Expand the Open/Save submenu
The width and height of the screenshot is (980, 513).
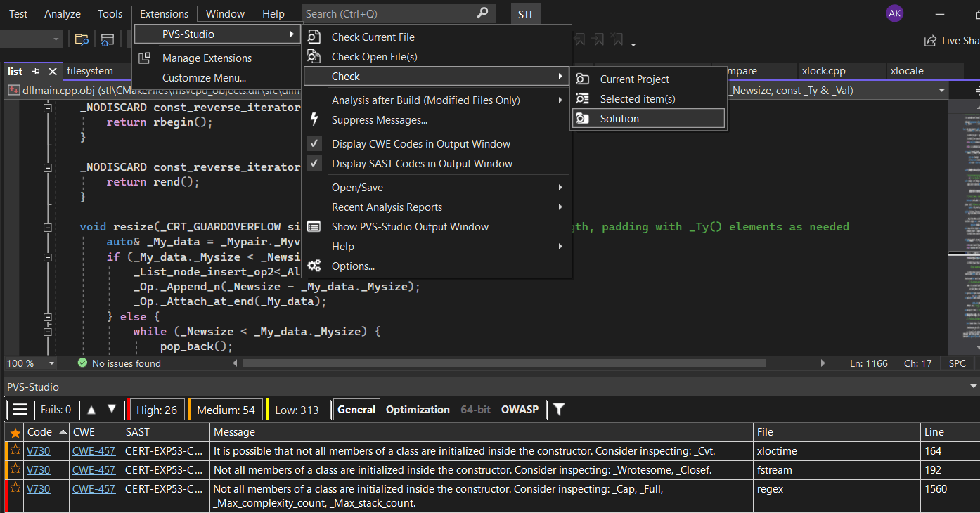point(436,188)
